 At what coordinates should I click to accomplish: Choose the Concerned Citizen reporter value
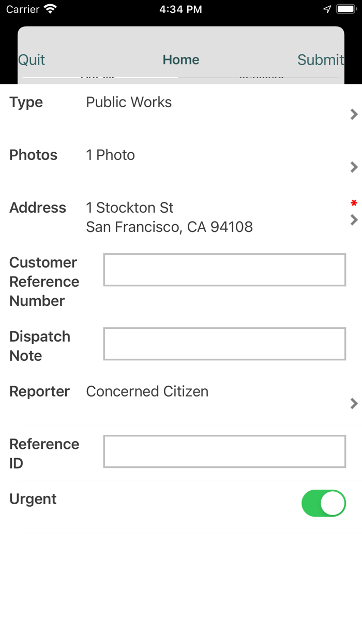pyautogui.click(x=147, y=392)
